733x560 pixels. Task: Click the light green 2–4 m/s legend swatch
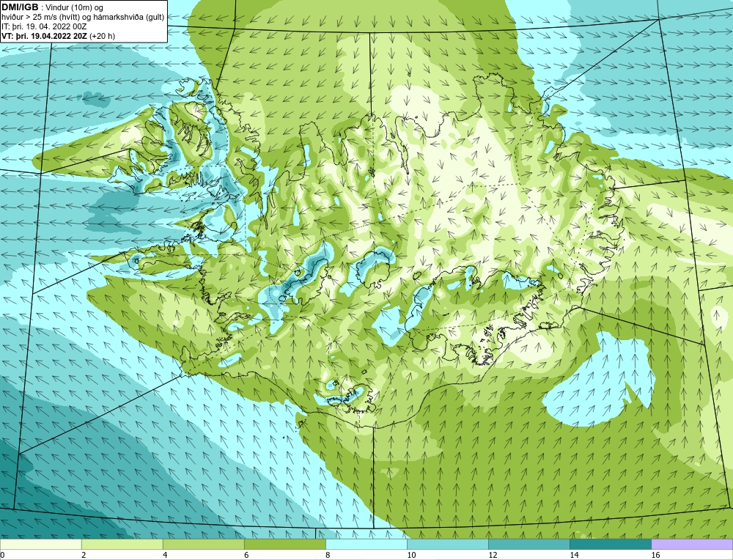[x=122, y=544]
